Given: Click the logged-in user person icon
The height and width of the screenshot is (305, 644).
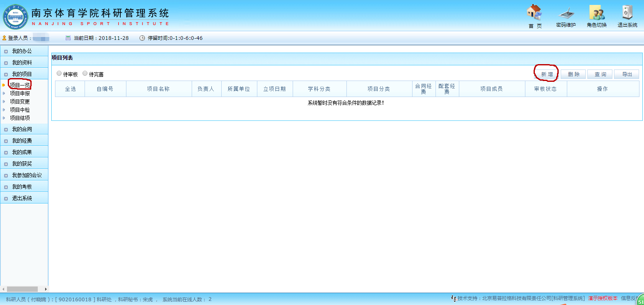Looking at the screenshot, I should (x=5, y=38).
